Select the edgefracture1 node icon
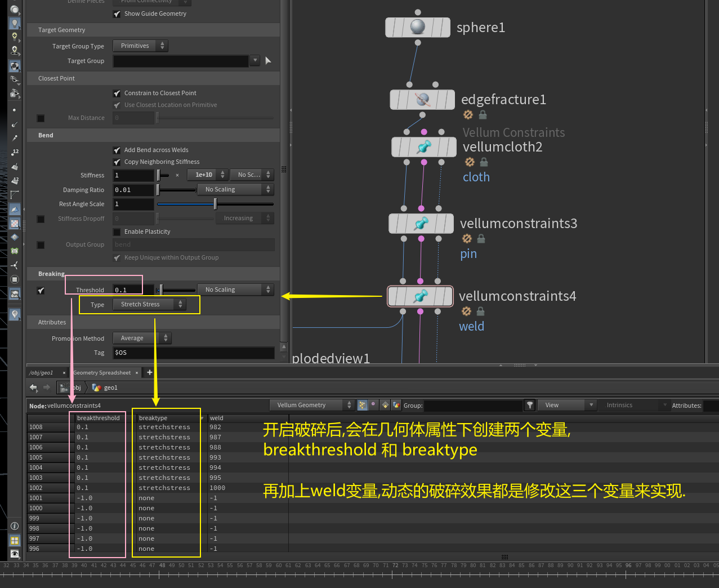Screen dimensions: 719x588 pos(422,100)
